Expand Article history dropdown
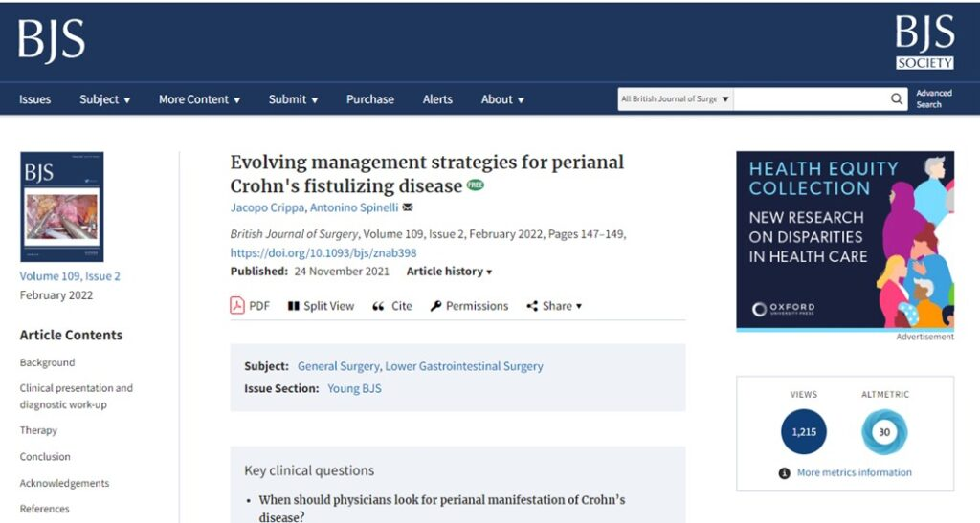The image size is (980, 523). [450, 272]
